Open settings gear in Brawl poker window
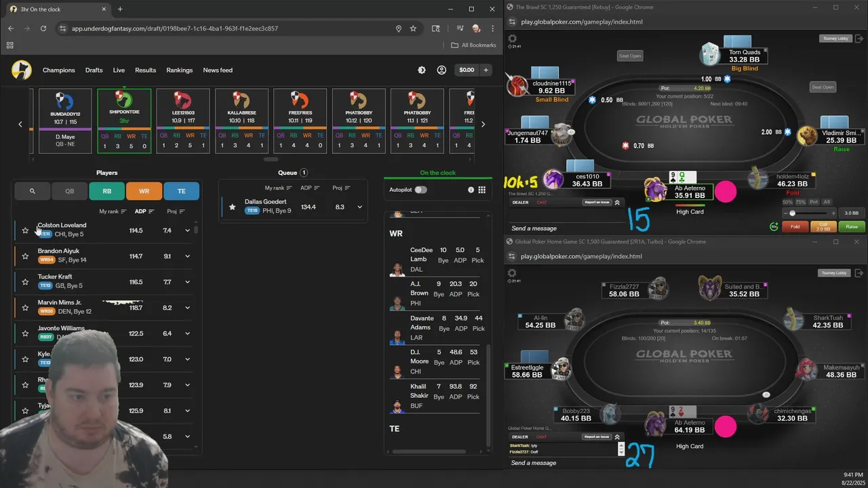 click(512, 39)
